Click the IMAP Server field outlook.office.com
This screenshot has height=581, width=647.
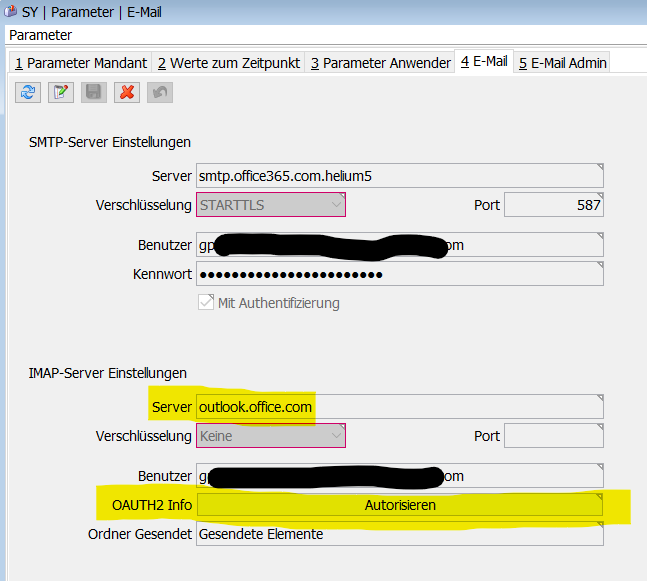400,407
